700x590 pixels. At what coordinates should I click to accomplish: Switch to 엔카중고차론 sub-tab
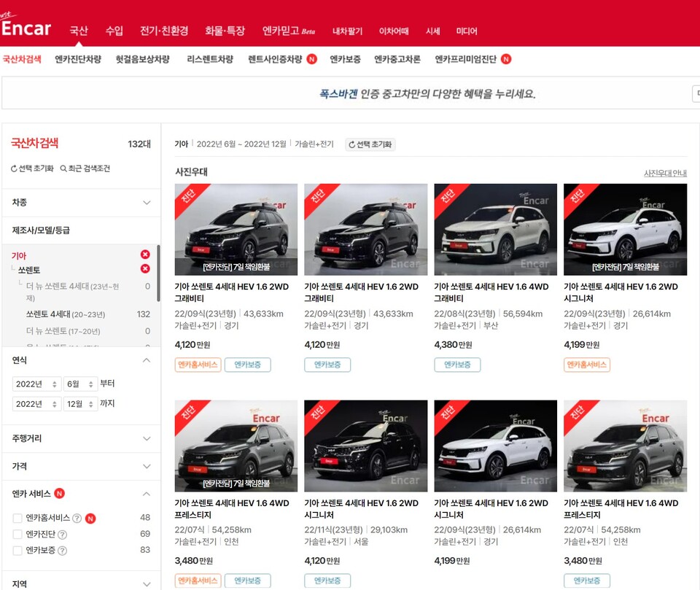click(397, 59)
